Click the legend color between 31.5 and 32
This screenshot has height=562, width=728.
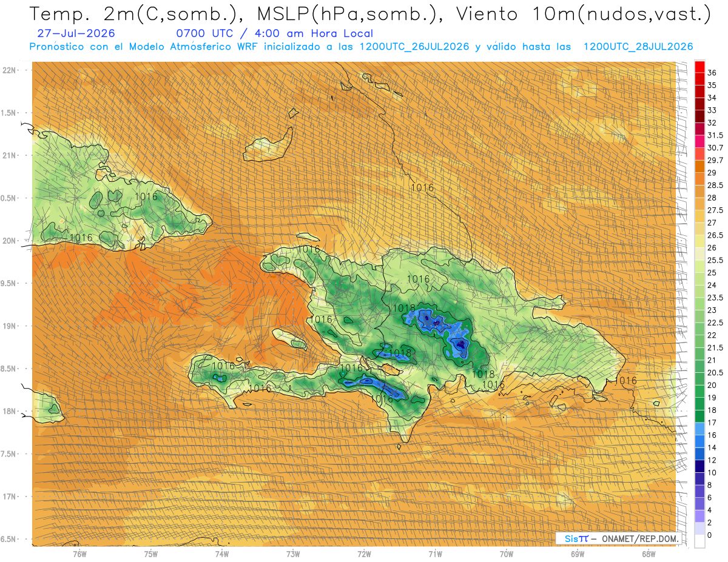[x=699, y=129]
